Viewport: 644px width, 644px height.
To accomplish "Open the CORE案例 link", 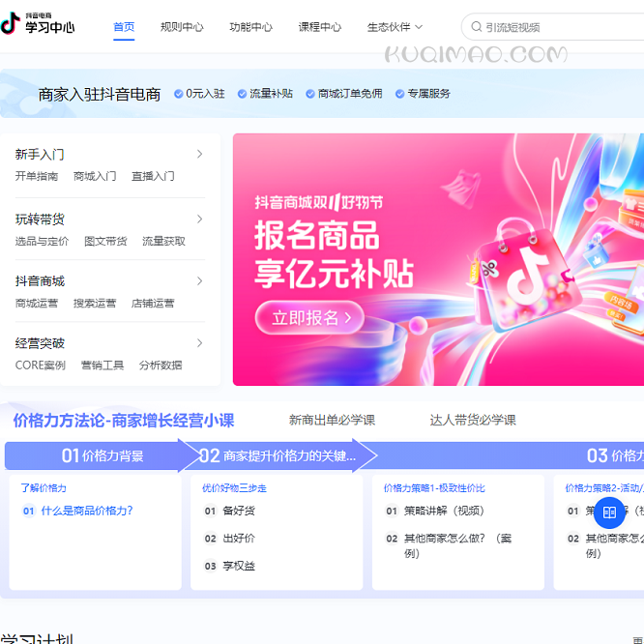I will pos(41,366).
